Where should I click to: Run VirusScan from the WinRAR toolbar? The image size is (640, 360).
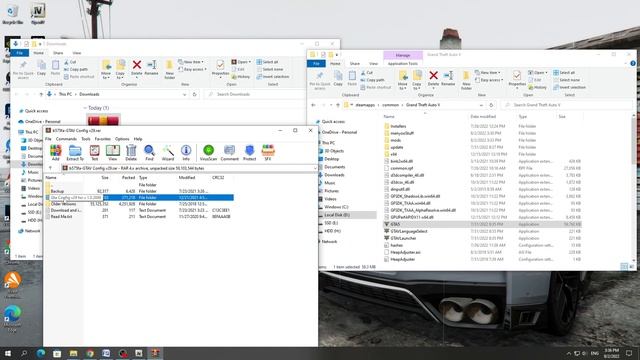[x=208, y=152]
